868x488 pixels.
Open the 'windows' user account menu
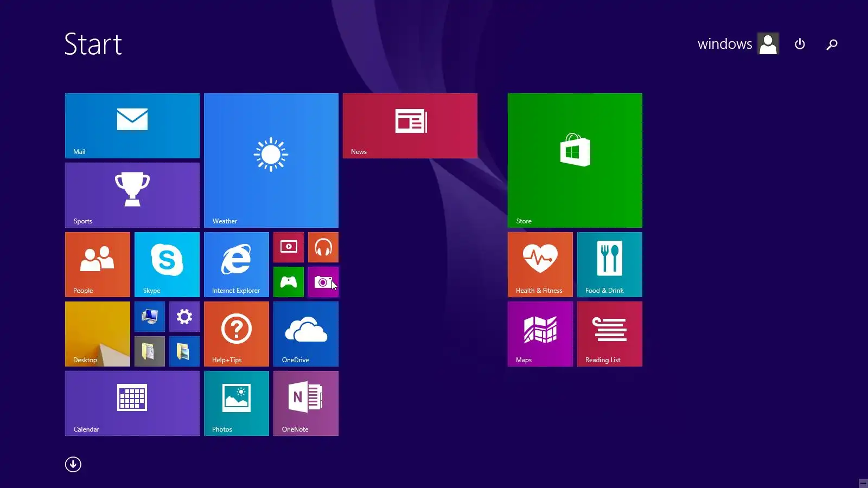pyautogui.click(x=738, y=44)
